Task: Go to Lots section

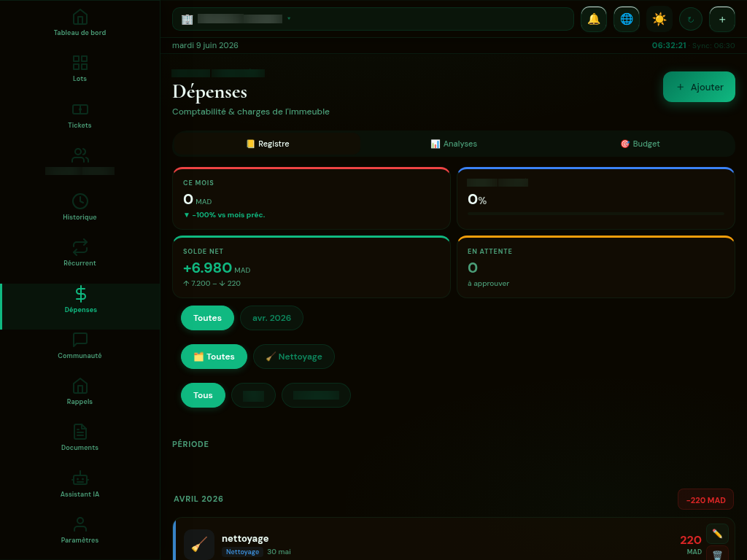Action: pos(80,69)
